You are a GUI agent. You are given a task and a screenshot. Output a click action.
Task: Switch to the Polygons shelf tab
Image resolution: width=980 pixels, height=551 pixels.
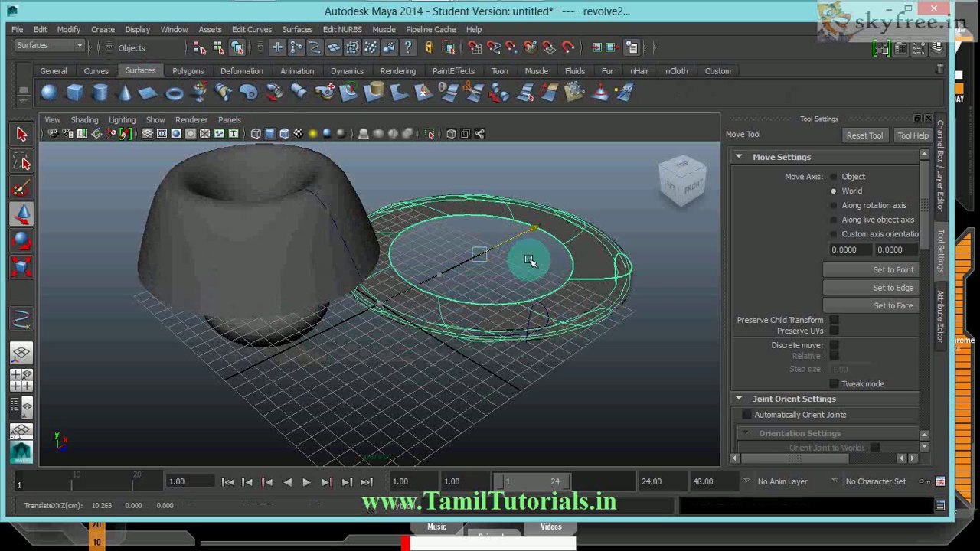tap(188, 71)
